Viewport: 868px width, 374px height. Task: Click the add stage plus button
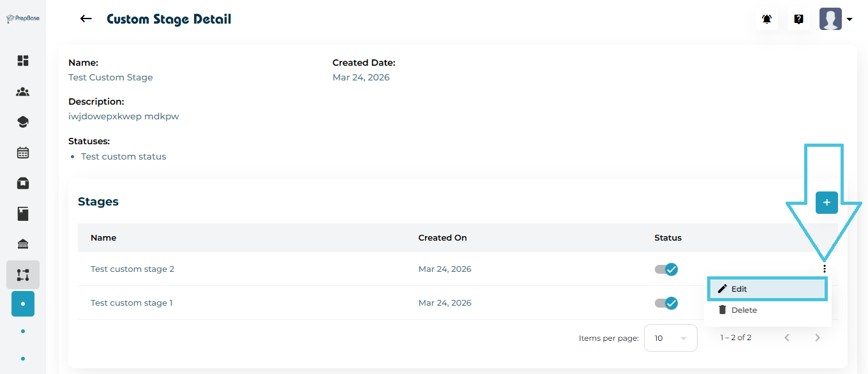click(x=827, y=202)
